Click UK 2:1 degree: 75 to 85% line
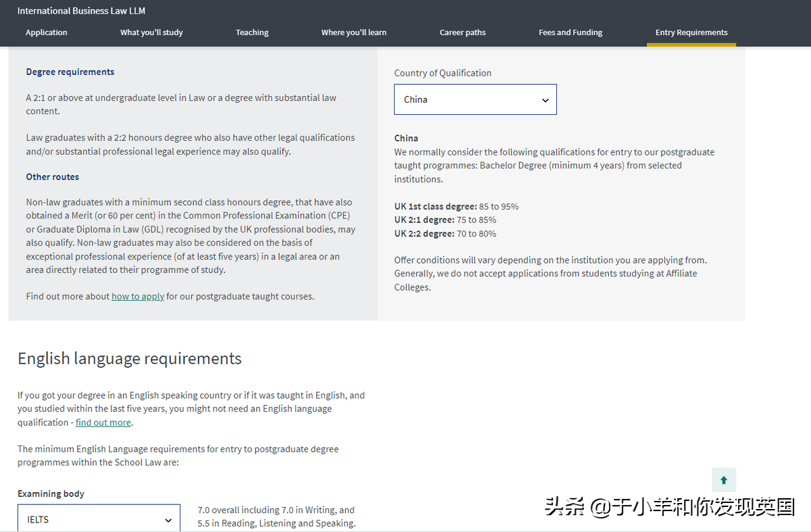This screenshot has height=532, width=811. click(445, 220)
